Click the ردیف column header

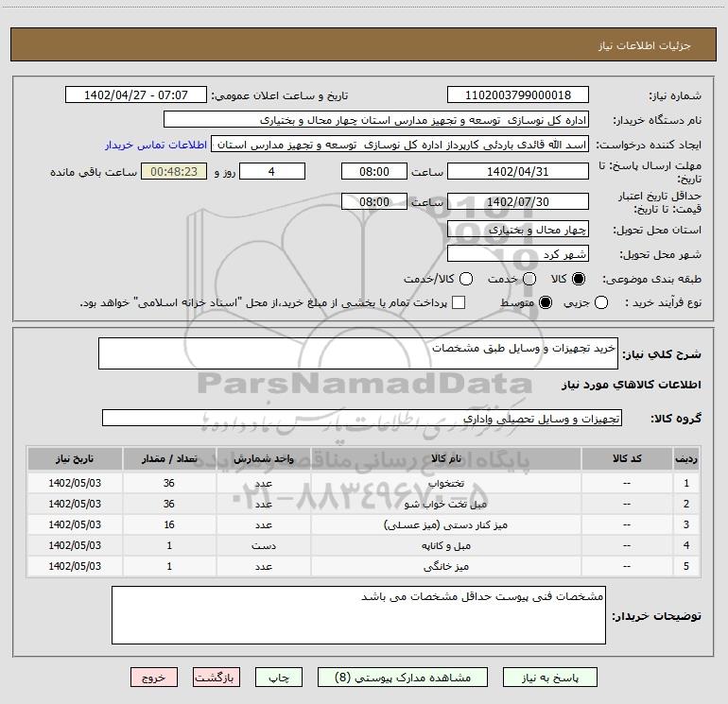[686, 458]
